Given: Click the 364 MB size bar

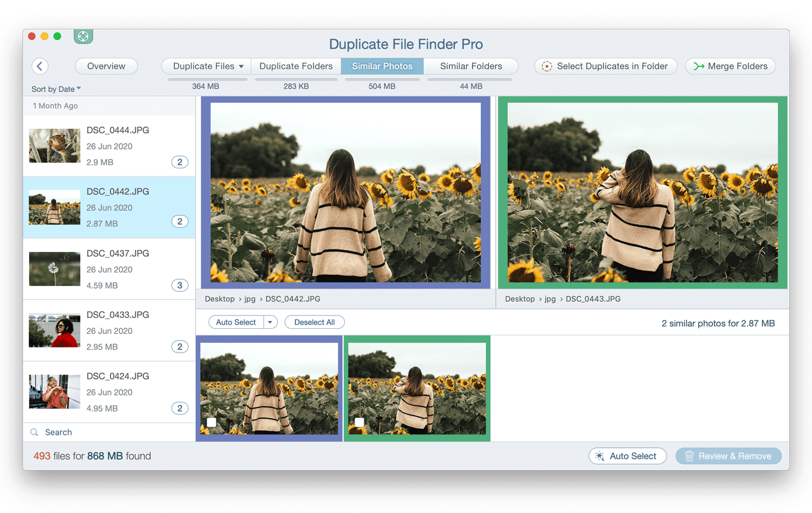Looking at the screenshot, I should click(207, 80).
